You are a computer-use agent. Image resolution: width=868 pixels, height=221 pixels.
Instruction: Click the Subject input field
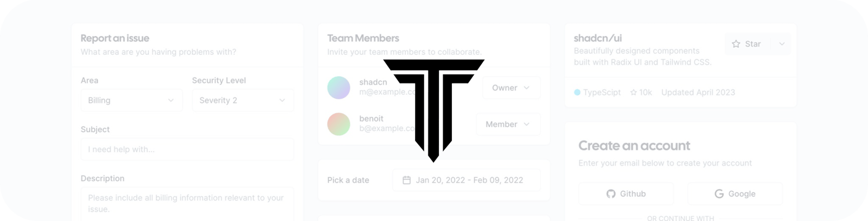187,149
